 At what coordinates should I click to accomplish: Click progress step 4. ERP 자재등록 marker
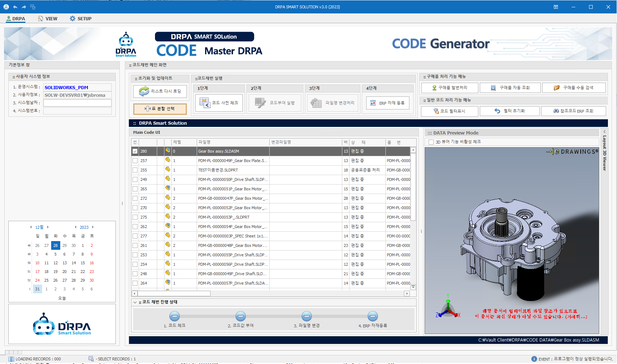[x=373, y=316]
